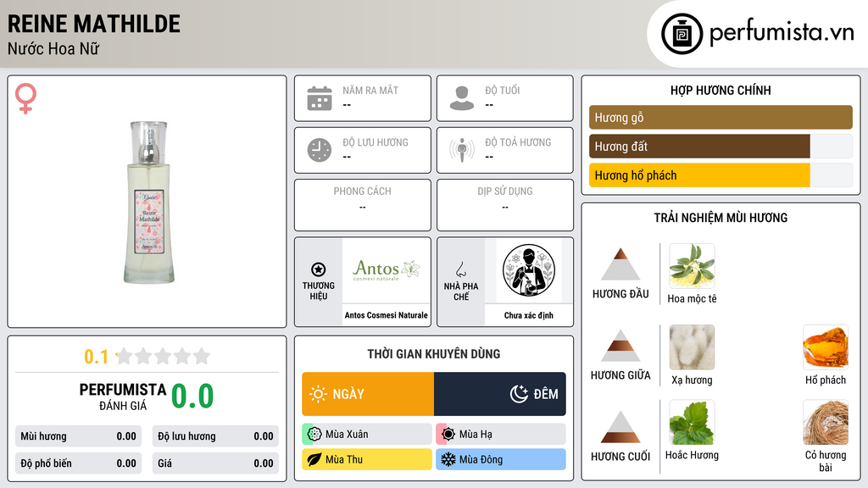Click the five-star rating row
The image size is (868, 488).
point(163,356)
